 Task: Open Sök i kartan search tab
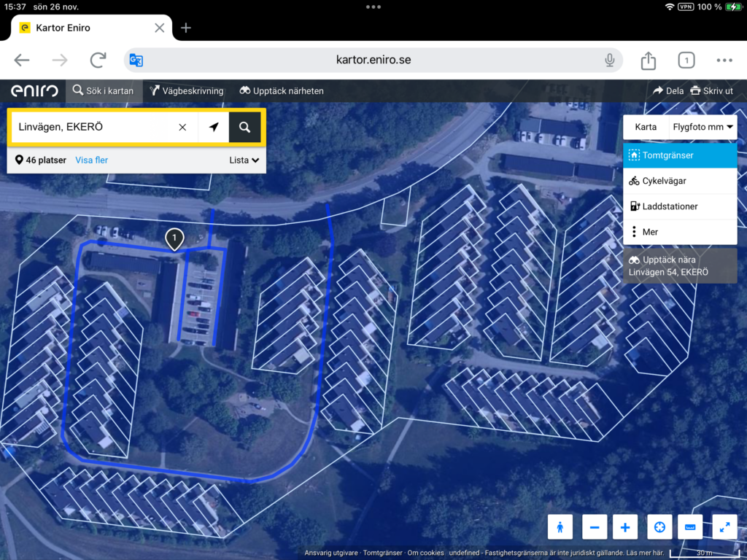104,91
